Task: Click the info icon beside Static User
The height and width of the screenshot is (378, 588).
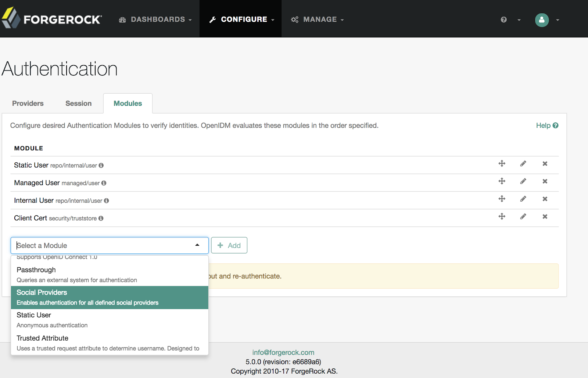Action: pyautogui.click(x=101, y=165)
